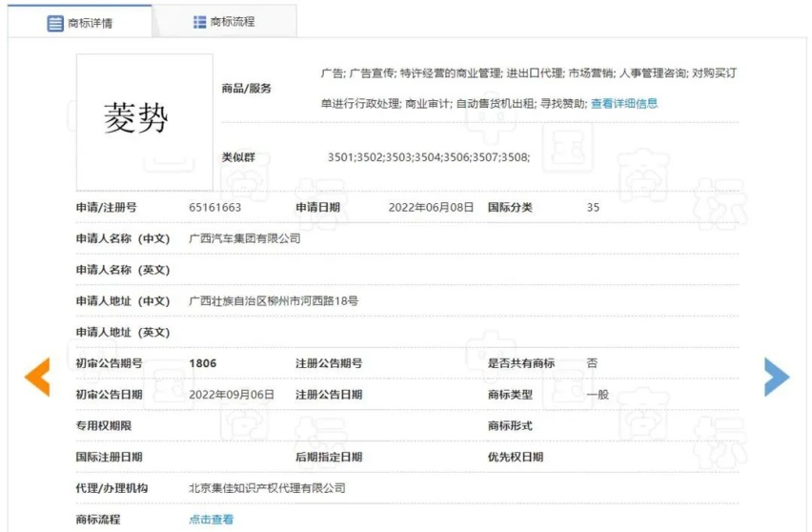Click the 注册公告日期 label
Viewport: 812px width, 532px height.
(x=329, y=394)
